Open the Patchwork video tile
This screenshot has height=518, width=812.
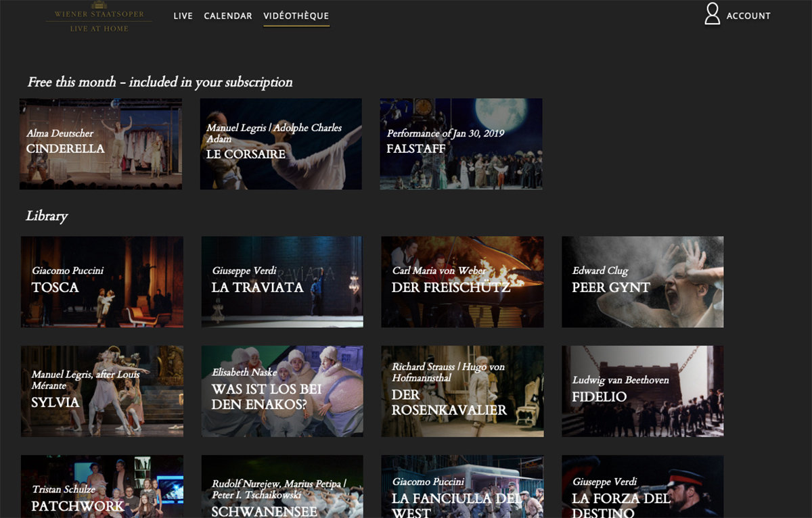coord(102,487)
